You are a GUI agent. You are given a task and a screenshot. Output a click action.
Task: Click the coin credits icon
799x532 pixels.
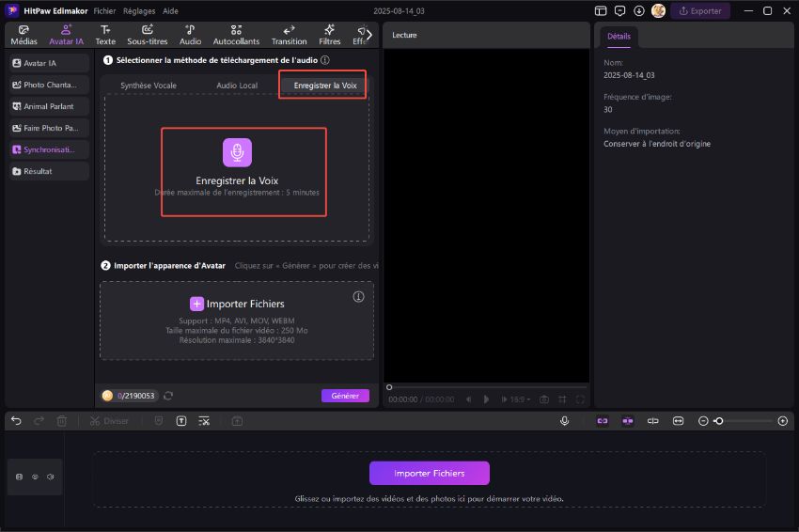107,396
